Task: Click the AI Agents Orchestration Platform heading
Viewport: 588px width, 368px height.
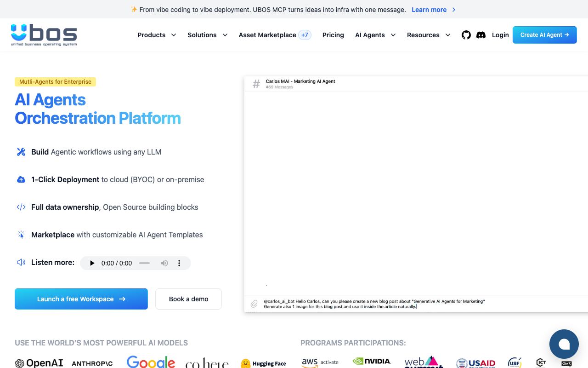Action: pos(98,109)
